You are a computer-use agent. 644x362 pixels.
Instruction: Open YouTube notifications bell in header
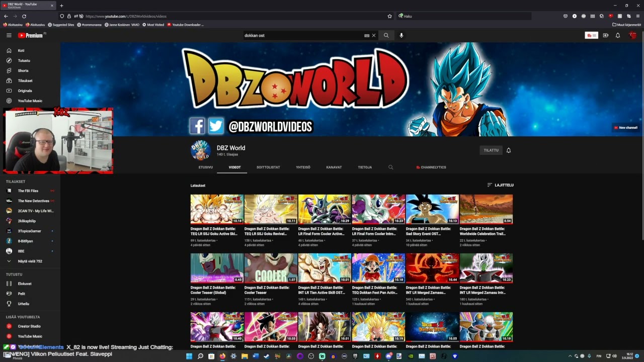[618, 35]
